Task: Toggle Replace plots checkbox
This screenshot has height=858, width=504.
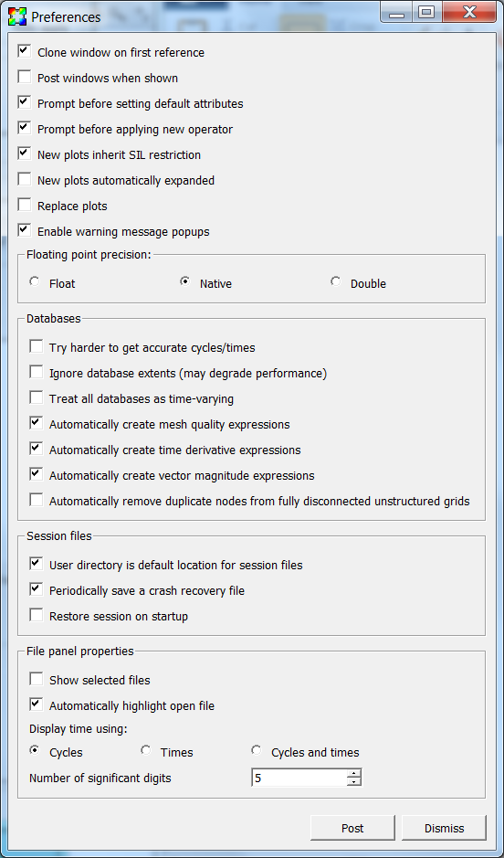Action: [x=25, y=206]
